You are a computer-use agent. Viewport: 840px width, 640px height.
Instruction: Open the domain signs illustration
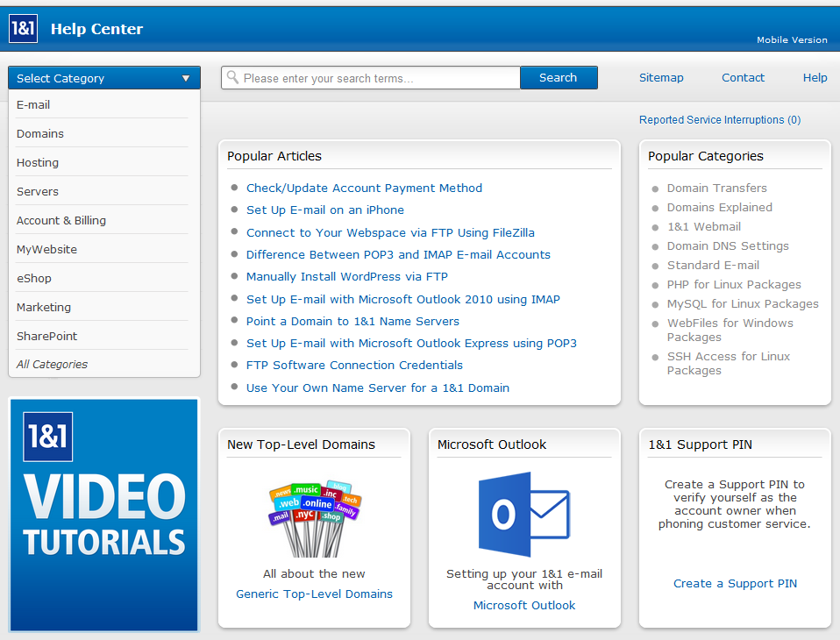click(315, 518)
